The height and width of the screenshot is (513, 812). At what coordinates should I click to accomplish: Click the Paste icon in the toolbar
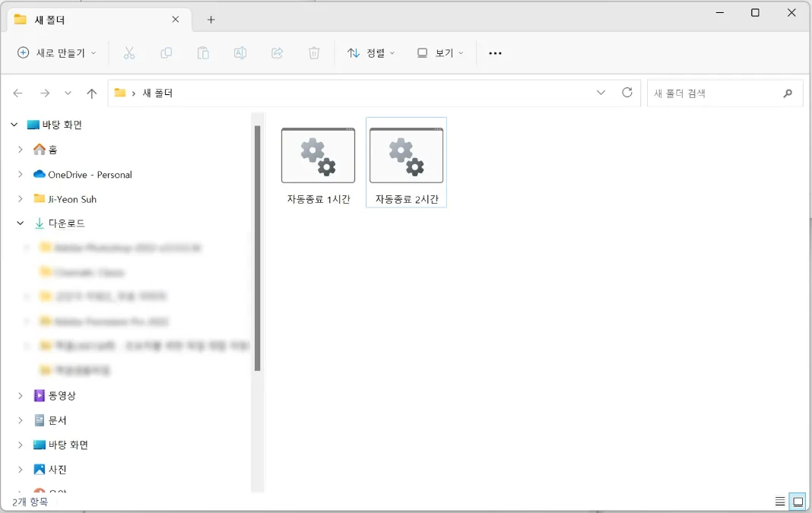203,52
